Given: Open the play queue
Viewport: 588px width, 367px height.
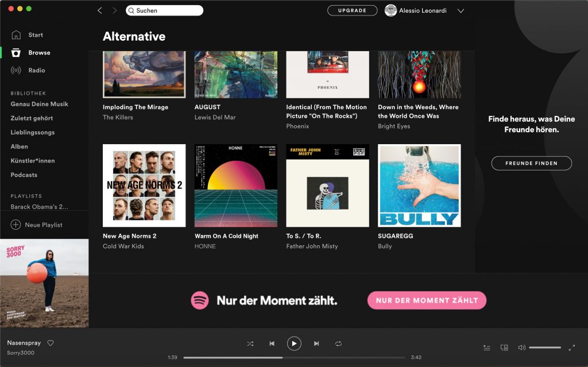Looking at the screenshot, I should (x=487, y=347).
